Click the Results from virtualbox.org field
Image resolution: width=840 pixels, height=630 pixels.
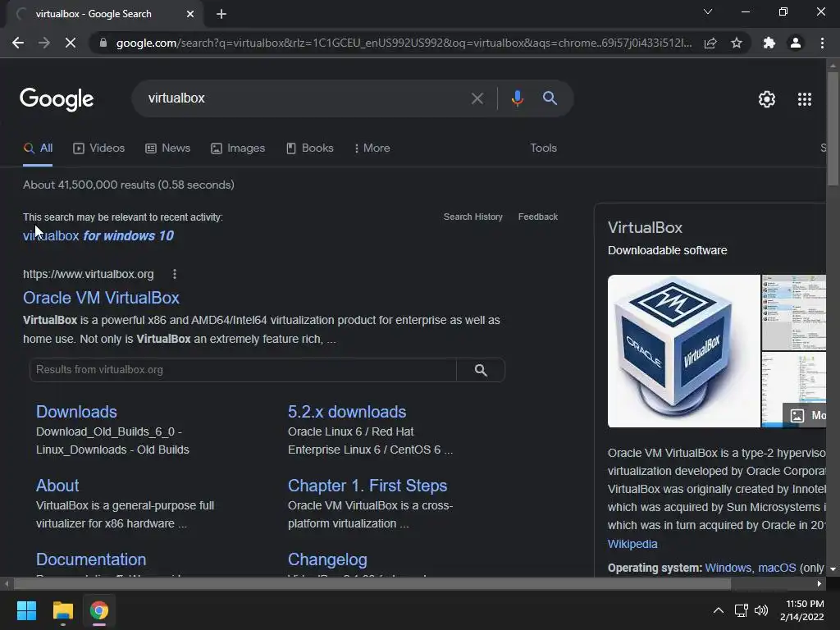point(243,370)
